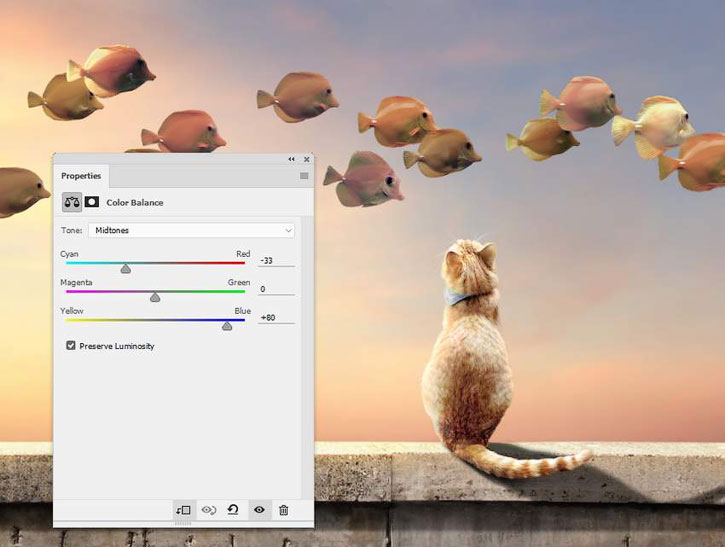The height and width of the screenshot is (547, 725).
Task: Collapse the Properties panel with double arrows
Action: coord(291,159)
